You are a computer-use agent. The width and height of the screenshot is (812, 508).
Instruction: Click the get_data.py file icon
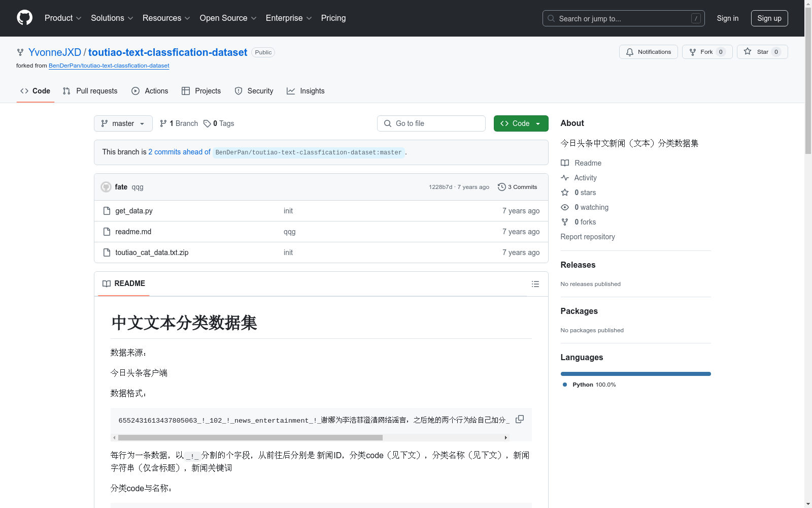tap(107, 211)
